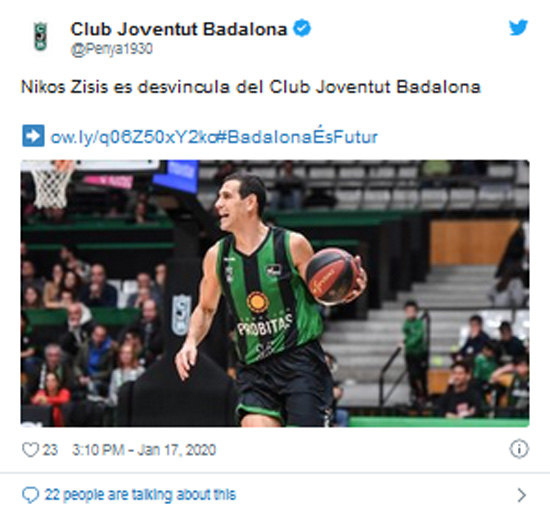Image resolution: width=550 pixels, height=511 pixels.
Task: Expand conversation with the right chevron
Action: (522, 495)
